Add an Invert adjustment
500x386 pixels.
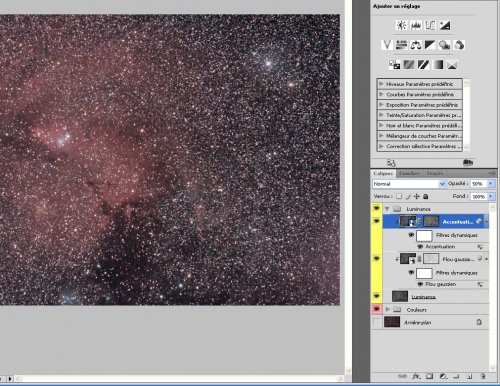coord(394,64)
